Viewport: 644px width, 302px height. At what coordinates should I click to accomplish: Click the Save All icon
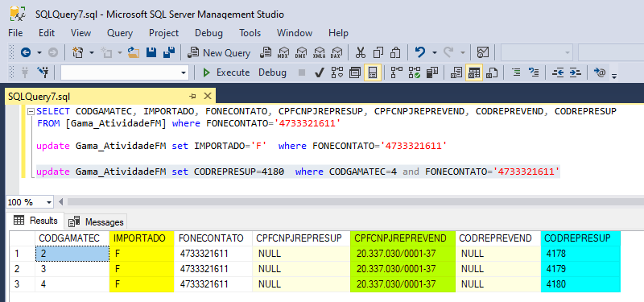[169, 52]
